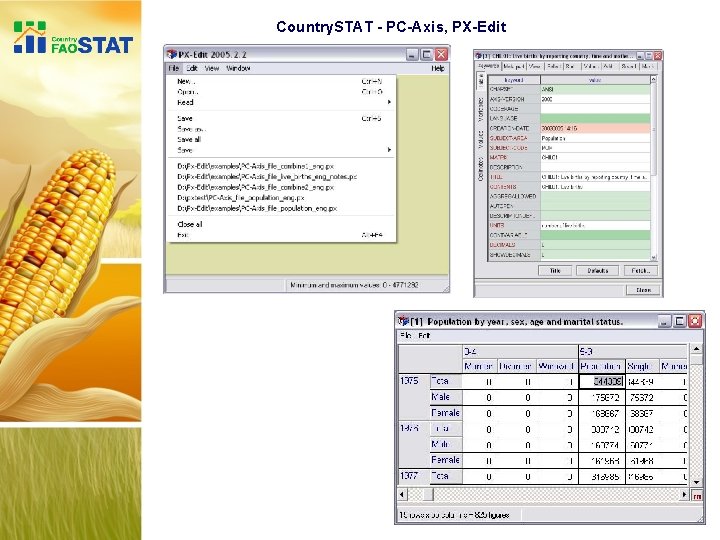This screenshot has height=540, width=720.
Task: Switch to the Keywords tab
Action: click(x=489, y=66)
